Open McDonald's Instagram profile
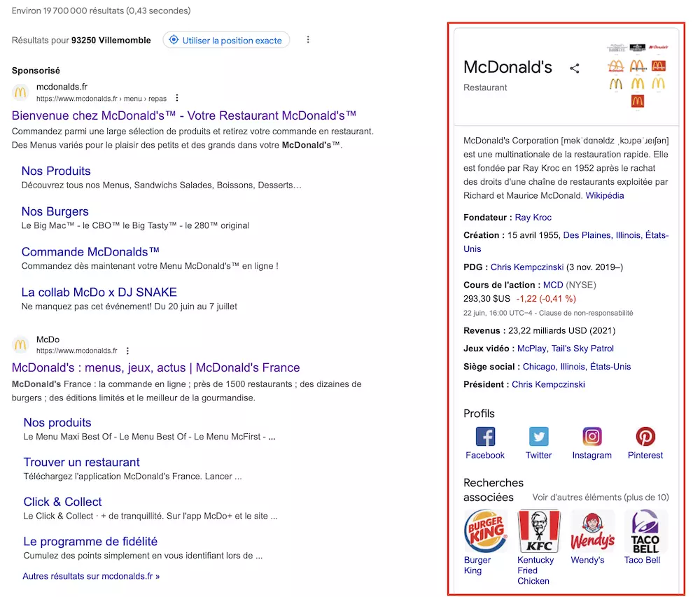 coord(591,437)
